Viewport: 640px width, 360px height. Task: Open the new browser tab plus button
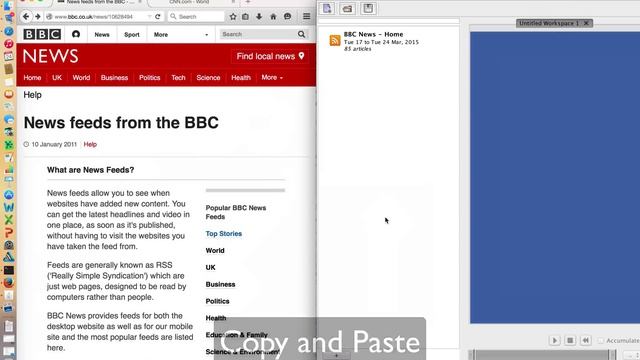(248, 2)
